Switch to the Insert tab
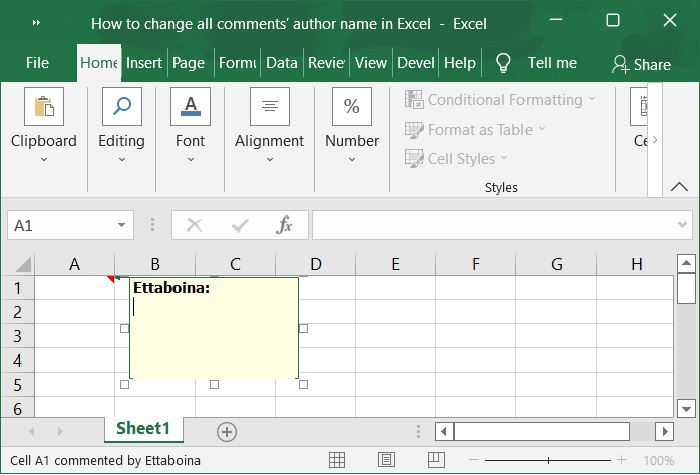 click(x=144, y=63)
